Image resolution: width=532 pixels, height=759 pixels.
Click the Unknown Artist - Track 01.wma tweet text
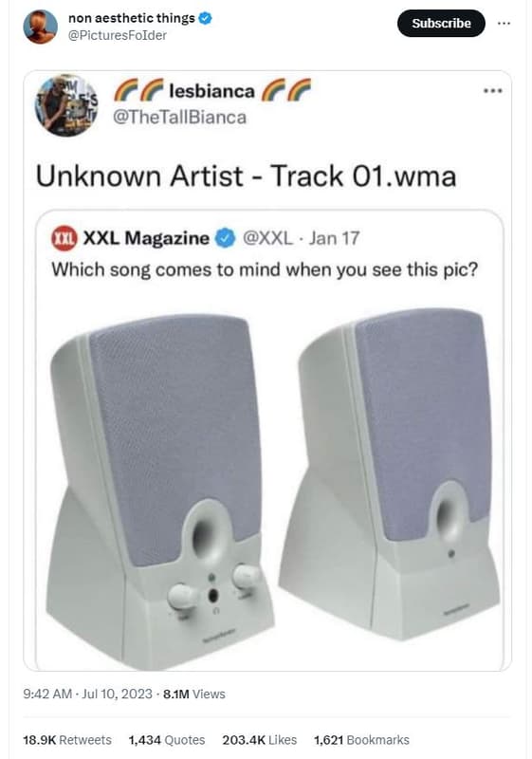(x=247, y=176)
